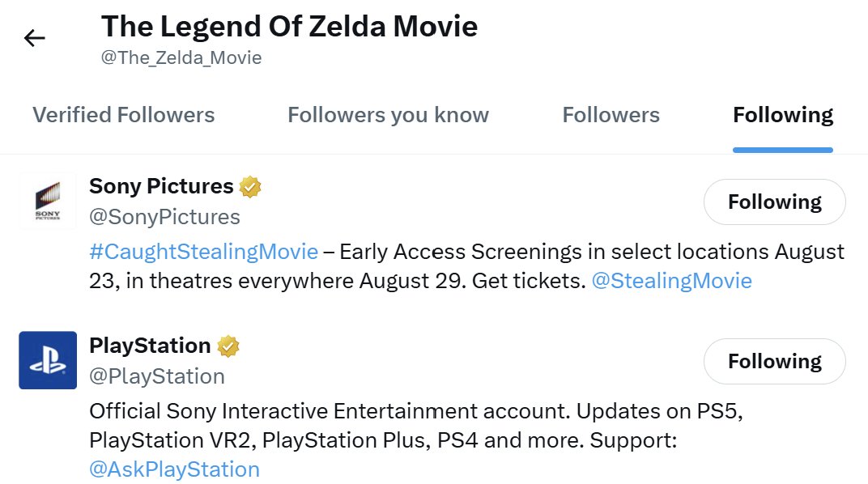Go to the Followers tab
This screenshot has height=484, width=868.
[x=611, y=115]
